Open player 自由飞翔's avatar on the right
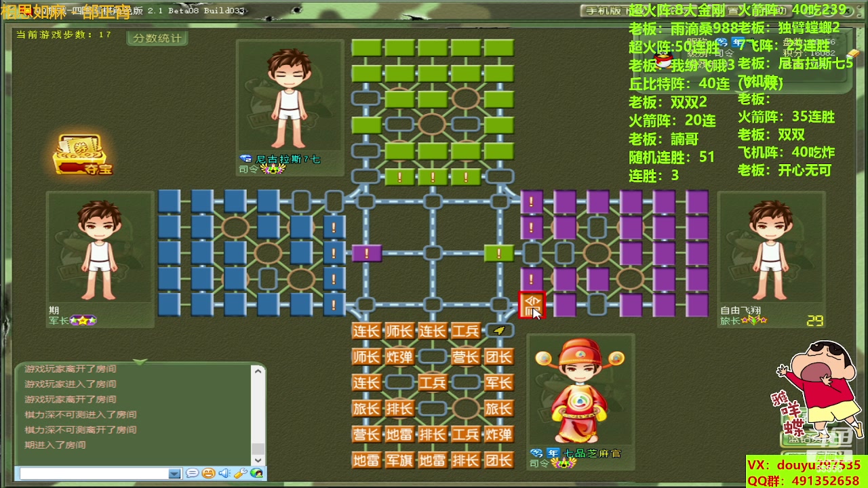 point(772,249)
